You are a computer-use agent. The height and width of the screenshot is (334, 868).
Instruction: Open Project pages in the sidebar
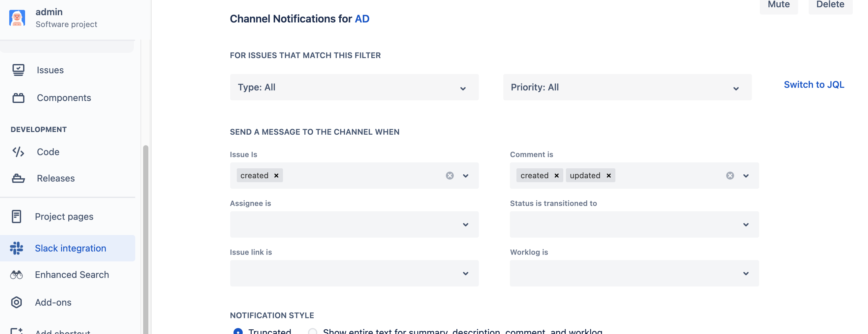[x=64, y=217]
